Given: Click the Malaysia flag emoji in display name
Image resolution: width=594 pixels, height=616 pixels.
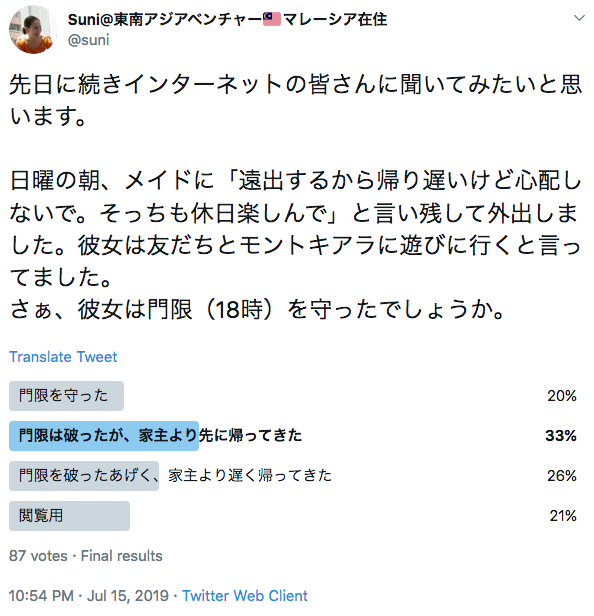Looking at the screenshot, I should 271,19.
